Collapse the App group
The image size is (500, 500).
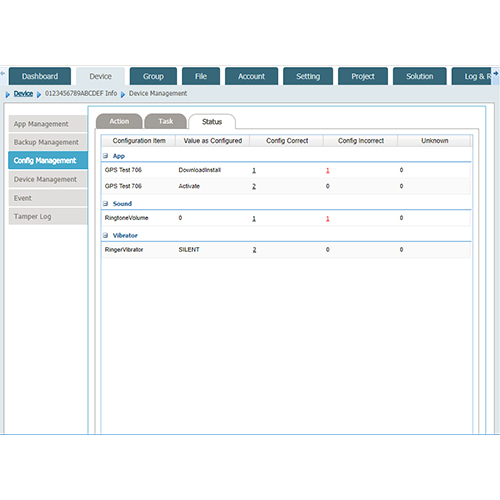point(105,156)
